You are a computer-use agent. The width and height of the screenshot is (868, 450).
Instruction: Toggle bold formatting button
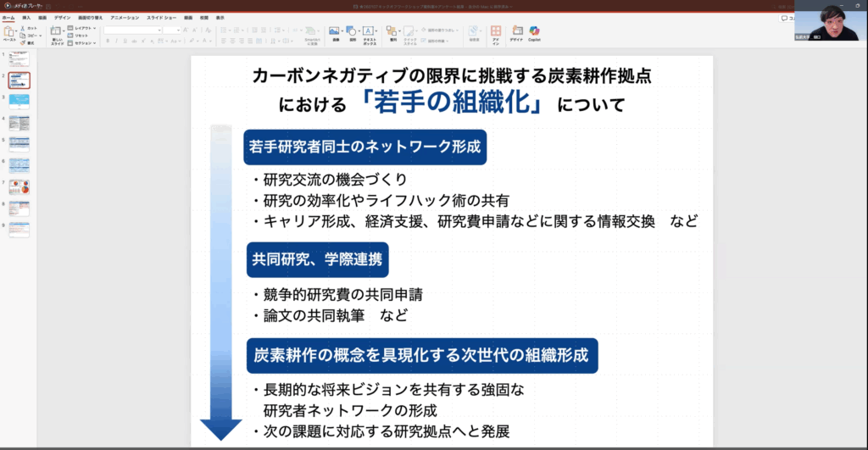pos(107,42)
